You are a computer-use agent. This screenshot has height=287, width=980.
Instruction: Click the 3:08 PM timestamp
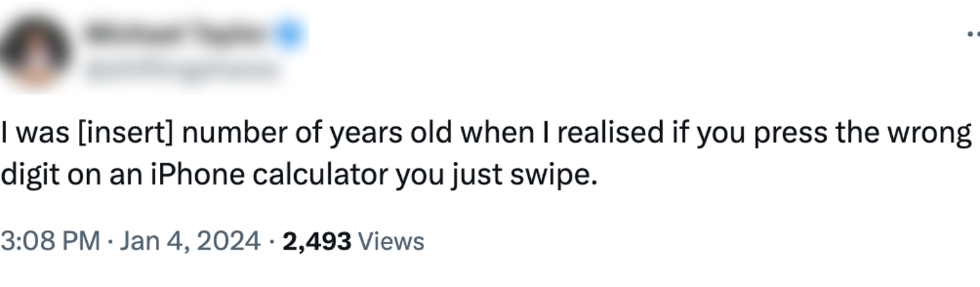click(50, 241)
